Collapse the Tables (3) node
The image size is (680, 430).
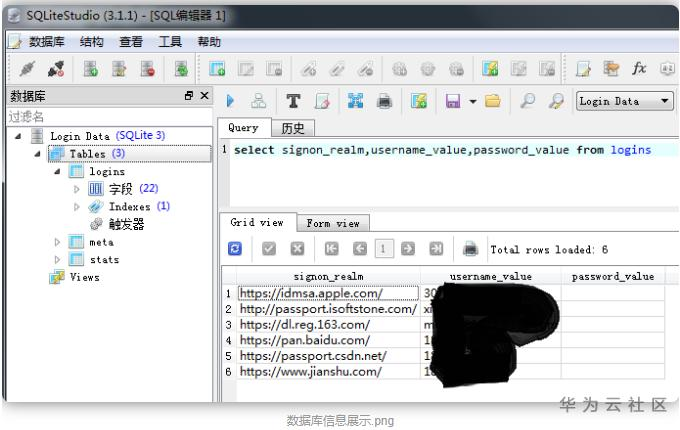tap(38, 154)
